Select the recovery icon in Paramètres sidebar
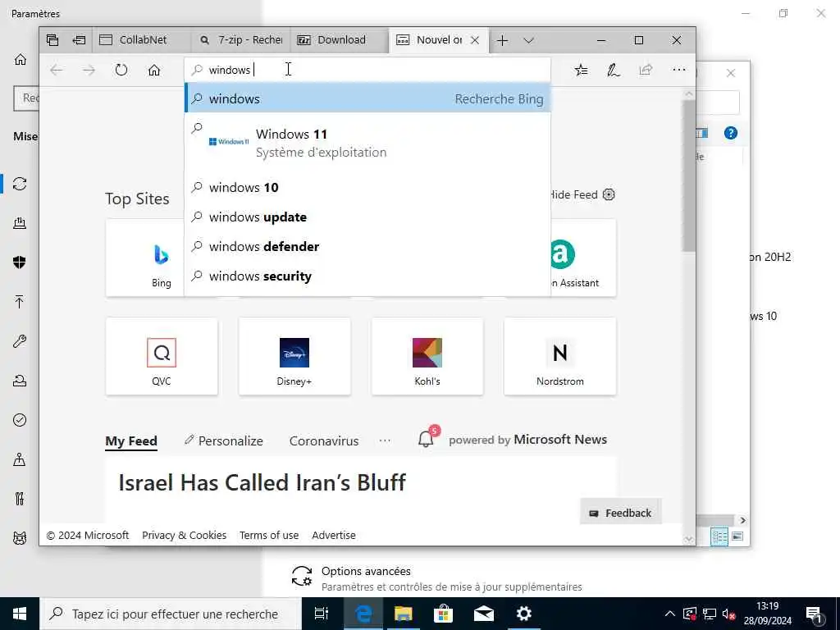Screen dimensions: 840x630 (20, 381)
